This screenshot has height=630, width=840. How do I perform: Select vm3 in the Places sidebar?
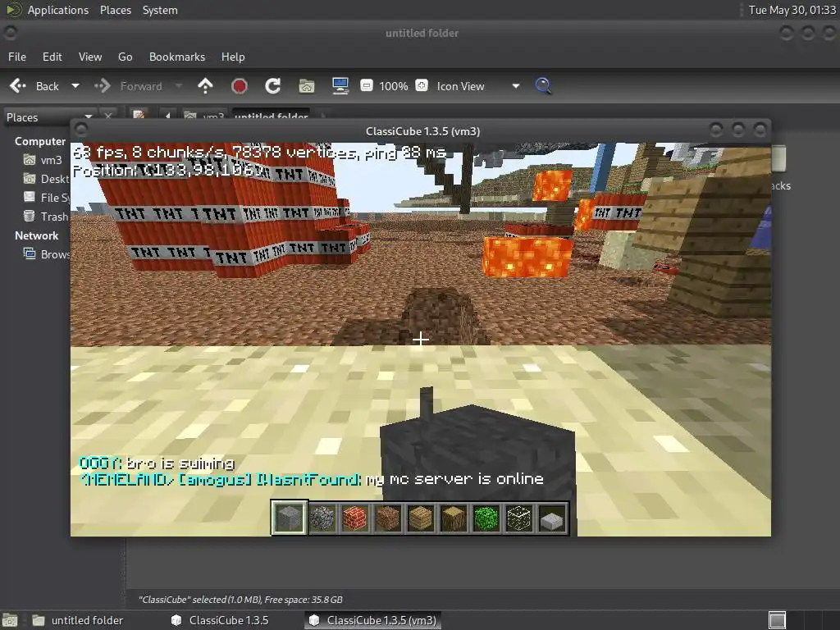pos(43,160)
